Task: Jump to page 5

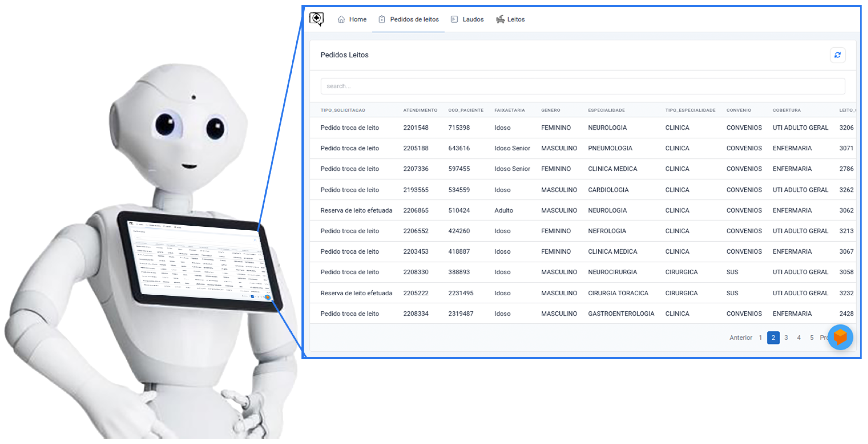Action: (811, 338)
